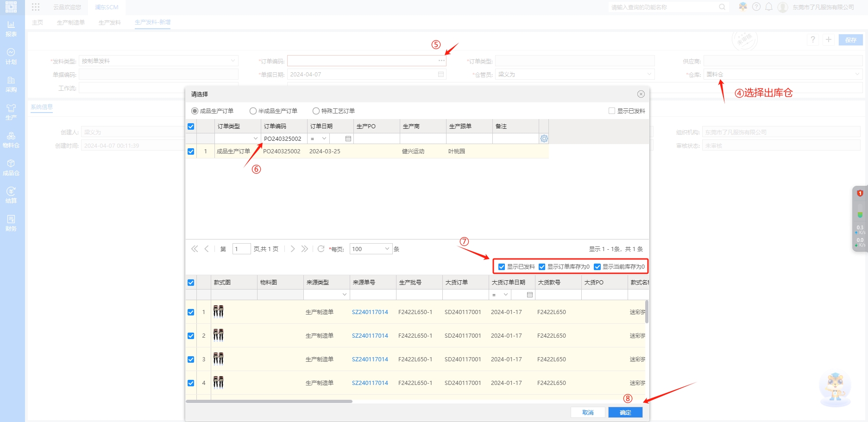Uncheck 显示订单库存为0 checkbox
Viewport: 868px width, 422px height.
[542, 267]
